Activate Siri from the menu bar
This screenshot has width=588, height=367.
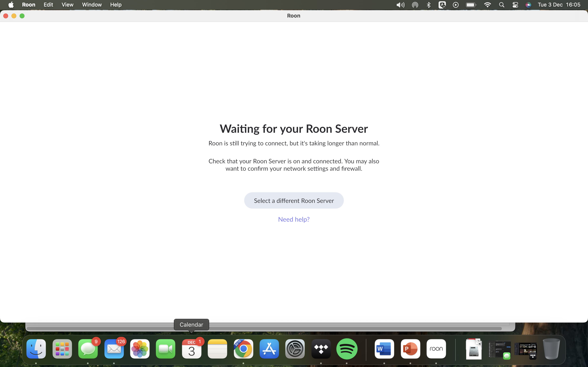point(528,5)
